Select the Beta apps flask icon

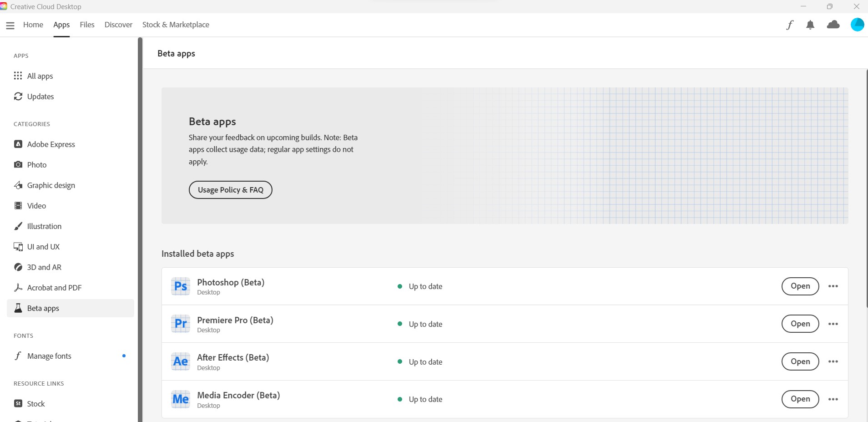(18, 308)
